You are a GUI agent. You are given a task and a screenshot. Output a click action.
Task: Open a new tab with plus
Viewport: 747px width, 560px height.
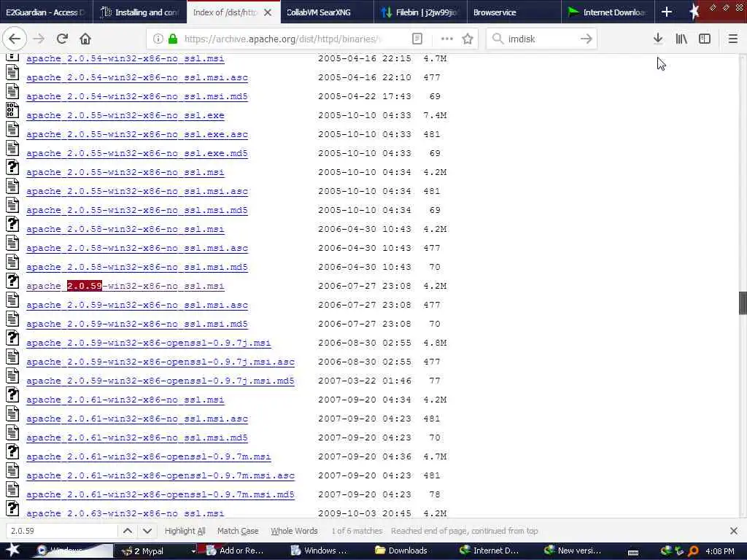click(667, 12)
